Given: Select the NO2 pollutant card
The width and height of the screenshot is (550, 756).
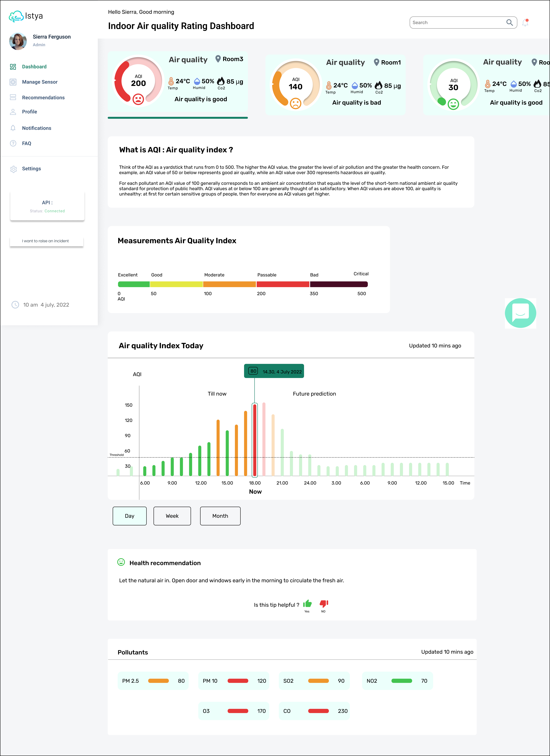Looking at the screenshot, I should click(x=398, y=681).
